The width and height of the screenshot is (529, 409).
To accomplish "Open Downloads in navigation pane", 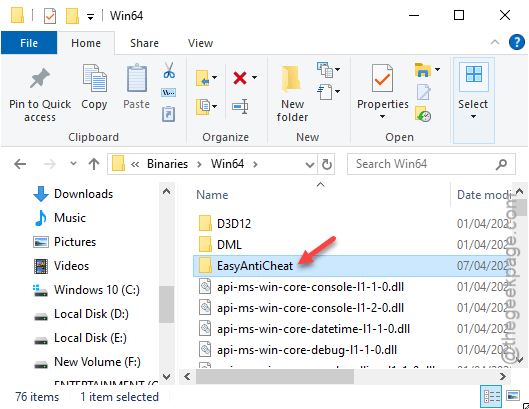I will [x=73, y=194].
